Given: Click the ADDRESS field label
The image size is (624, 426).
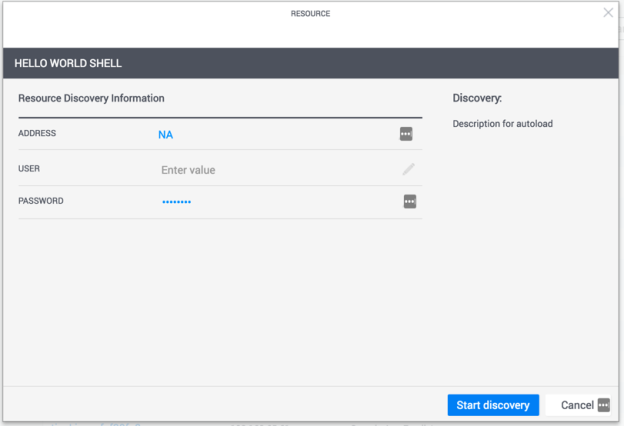Looking at the screenshot, I should pyautogui.click(x=37, y=133).
